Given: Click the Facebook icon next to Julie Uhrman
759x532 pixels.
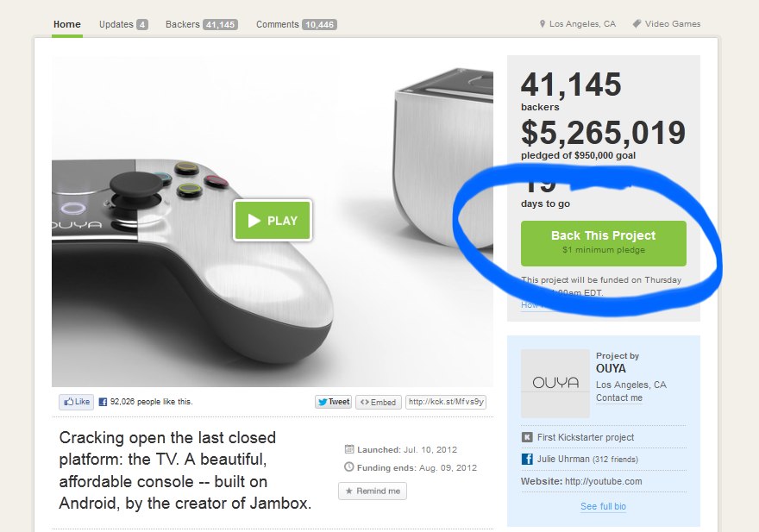Looking at the screenshot, I should [x=527, y=459].
